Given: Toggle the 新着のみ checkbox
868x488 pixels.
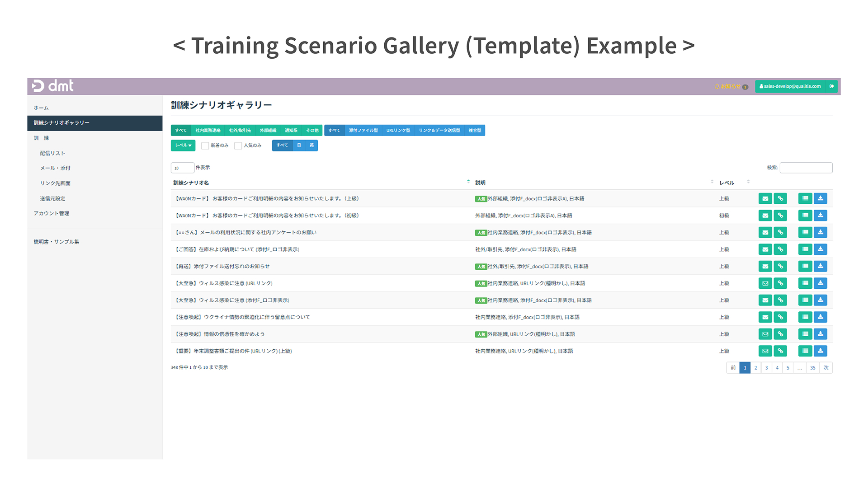Looking at the screenshot, I should point(205,145).
